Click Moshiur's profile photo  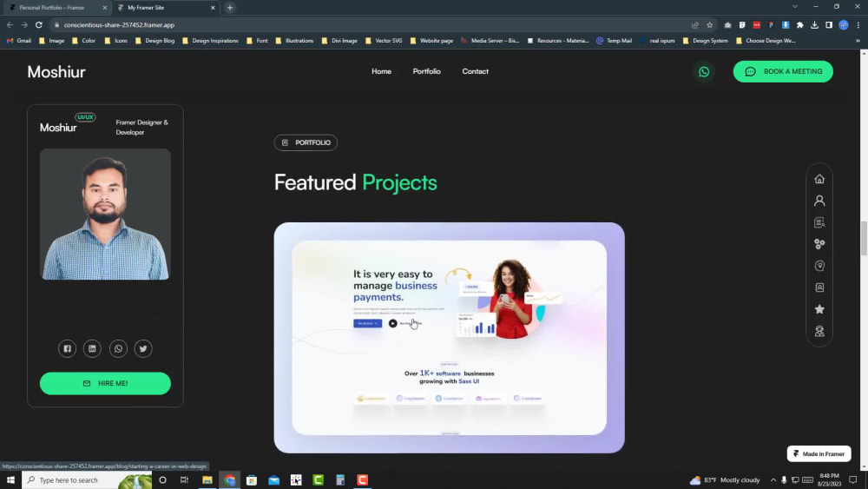pos(105,214)
